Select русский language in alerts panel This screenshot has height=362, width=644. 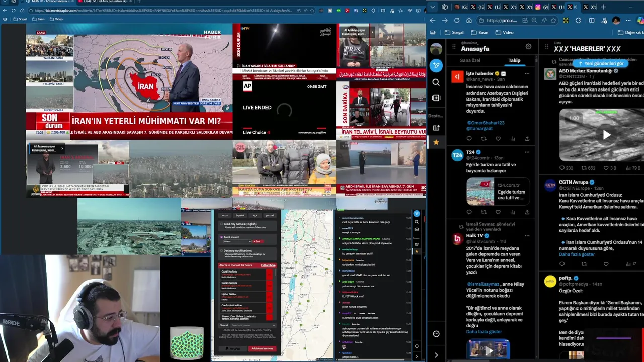[x=270, y=215]
